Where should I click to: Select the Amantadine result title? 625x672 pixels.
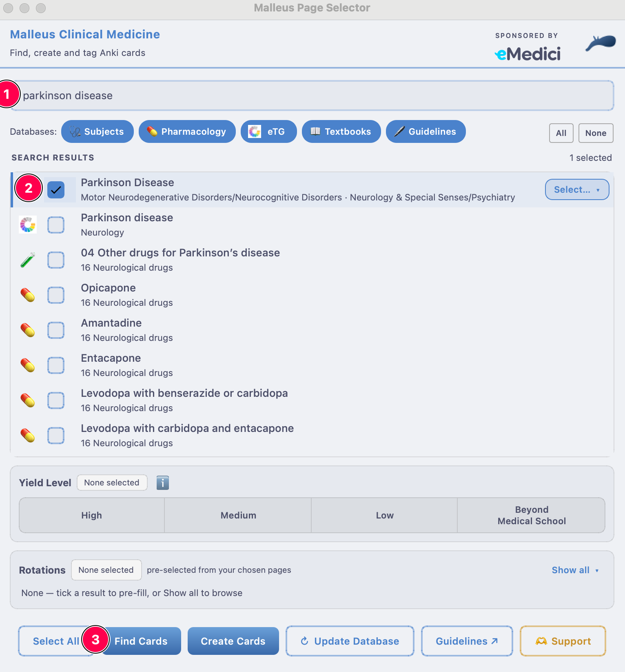tap(111, 323)
